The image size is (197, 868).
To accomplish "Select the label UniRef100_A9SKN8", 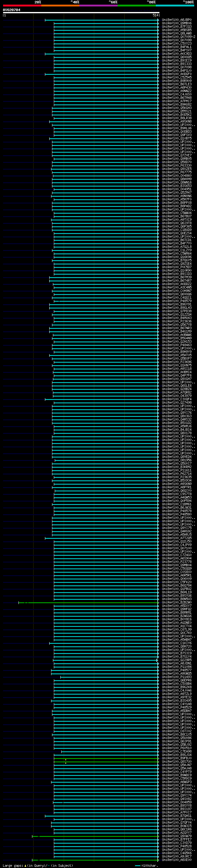I will pos(177,122).
